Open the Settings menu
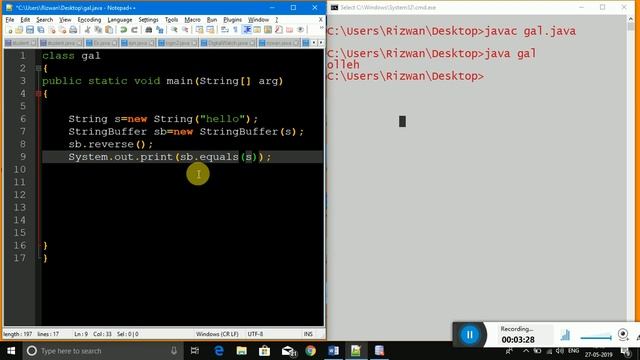 (x=149, y=20)
